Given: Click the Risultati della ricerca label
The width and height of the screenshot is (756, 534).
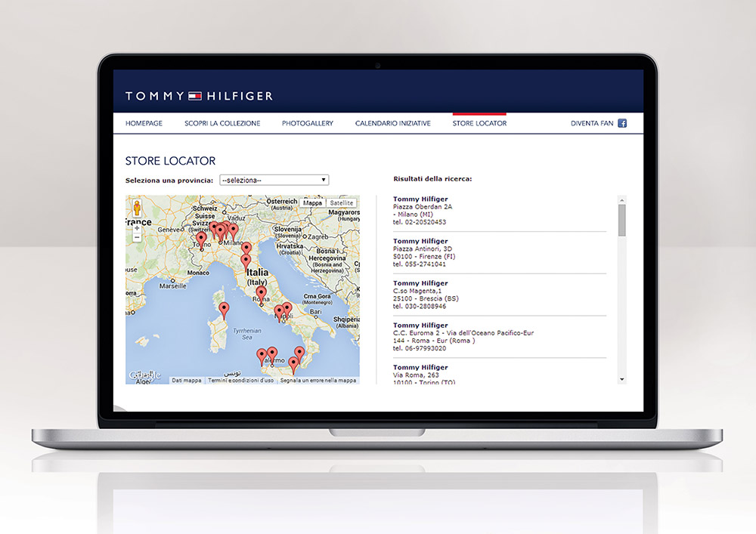Looking at the screenshot, I should tap(432, 179).
